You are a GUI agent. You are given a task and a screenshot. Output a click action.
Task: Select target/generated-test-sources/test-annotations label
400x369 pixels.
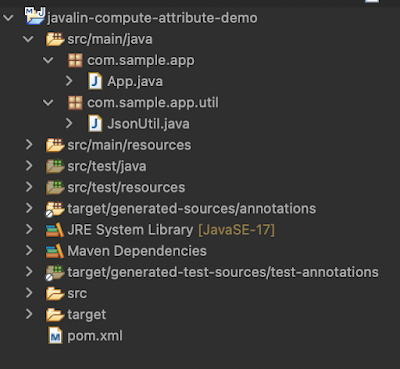click(223, 272)
